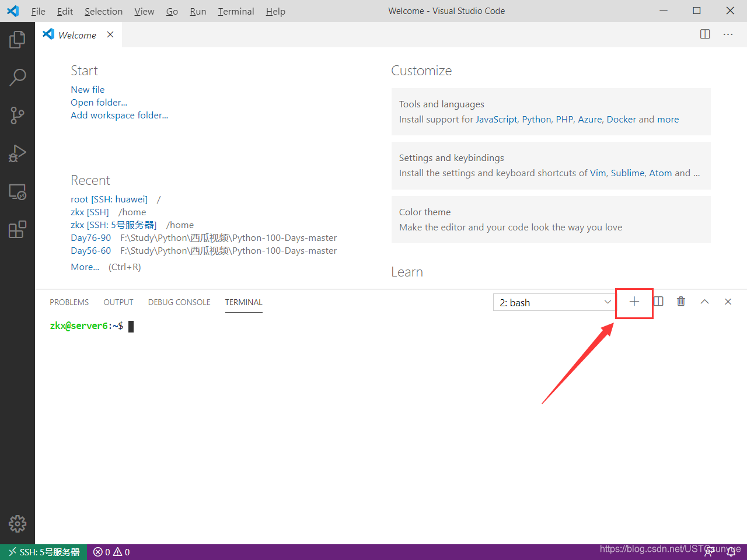Open the Help menu
This screenshot has width=747, height=560.
point(275,11)
